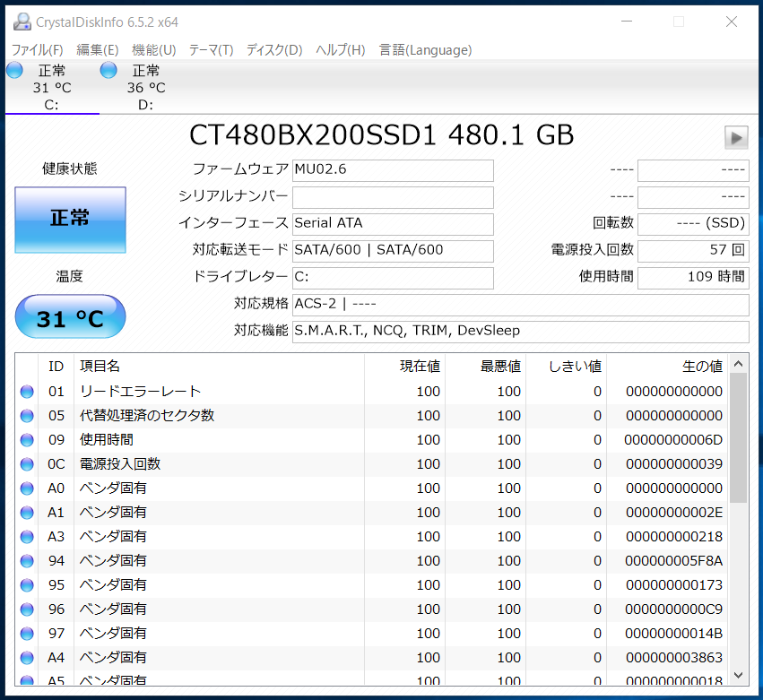Click status icon for attribute 0C row
Screen dimensions: 763x700
pyautogui.click(x=27, y=464)
